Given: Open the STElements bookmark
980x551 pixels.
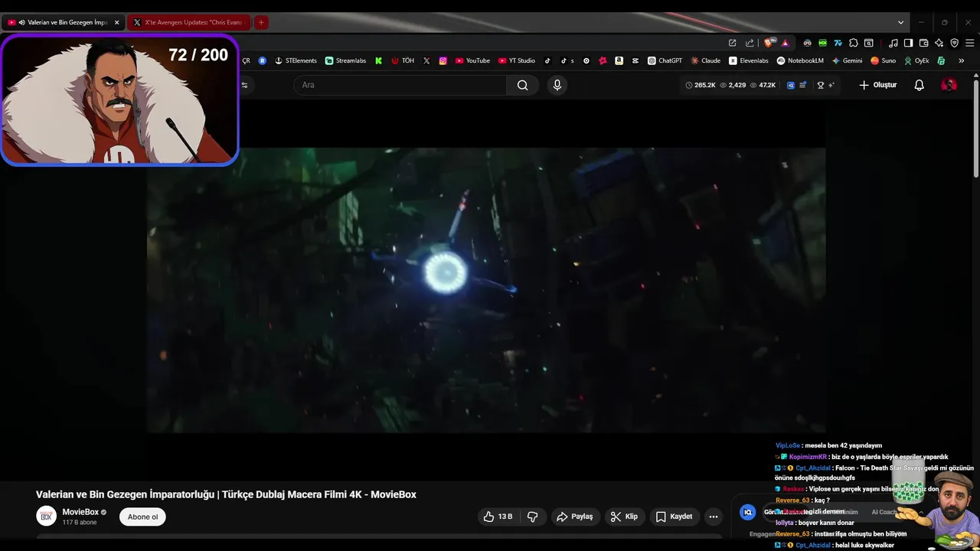Looking at the screenshot, I should tap(296, 60).
